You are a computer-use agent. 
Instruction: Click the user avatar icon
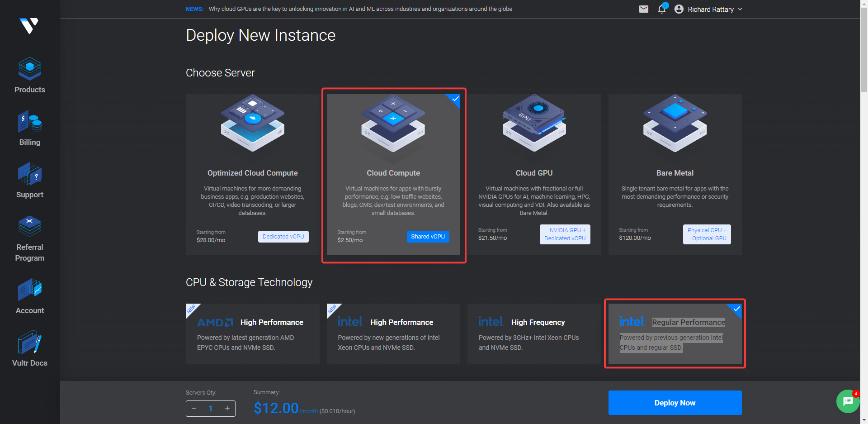(679, 9)
